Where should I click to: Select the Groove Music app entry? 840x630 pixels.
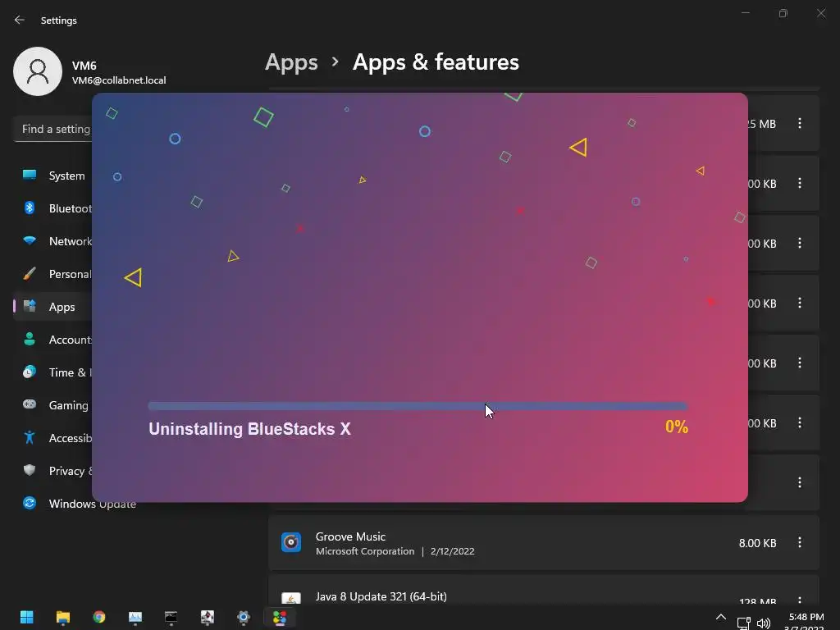544,543
